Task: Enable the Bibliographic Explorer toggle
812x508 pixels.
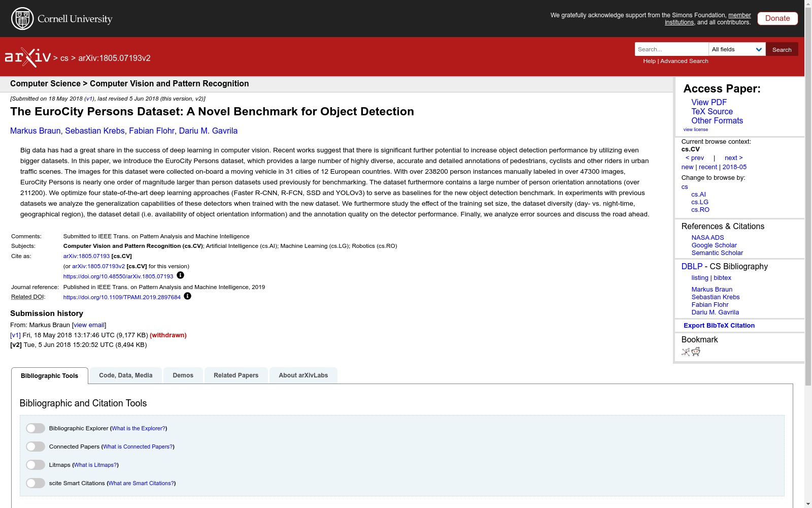Action: point(36,428)
